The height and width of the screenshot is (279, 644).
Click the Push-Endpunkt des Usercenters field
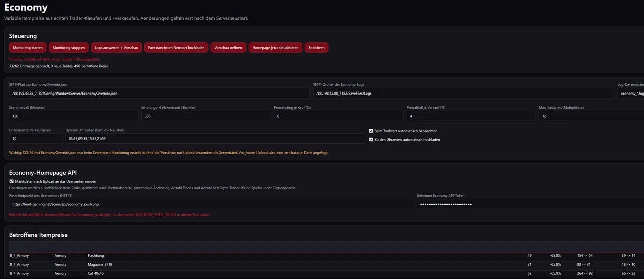tap(211, 204)
